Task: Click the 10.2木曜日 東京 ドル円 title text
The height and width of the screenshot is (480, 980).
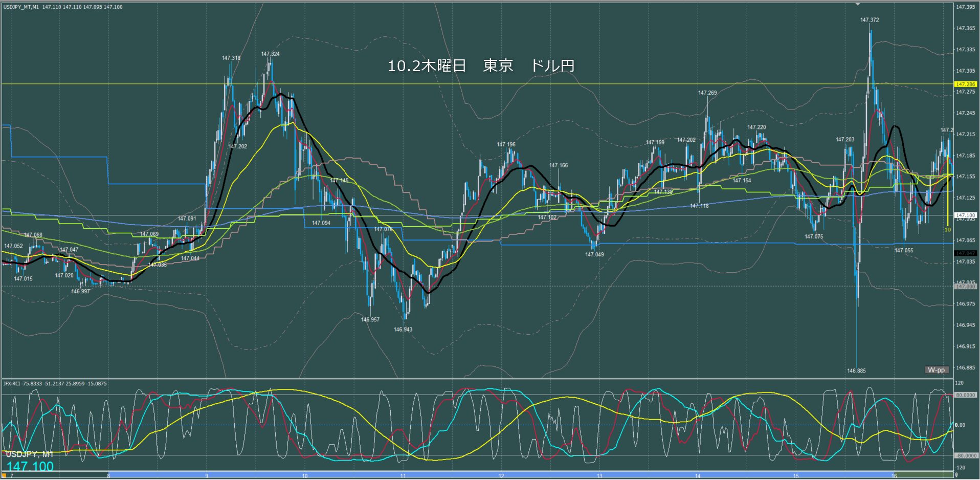Action: (481, 66)
